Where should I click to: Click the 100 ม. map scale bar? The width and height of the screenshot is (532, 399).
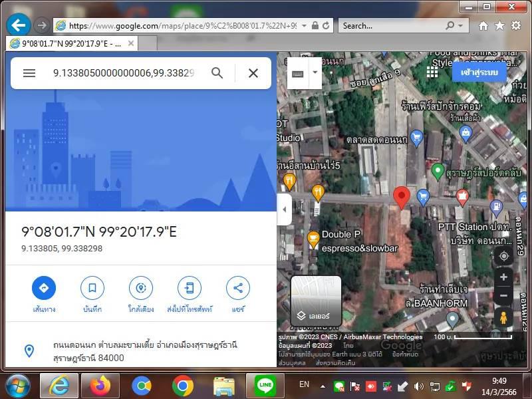(473, 337)
